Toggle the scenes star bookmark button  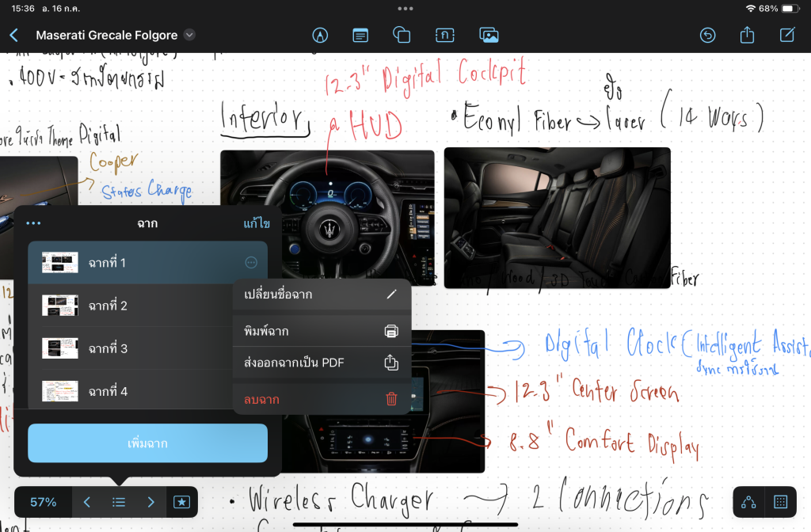[181, 502]
